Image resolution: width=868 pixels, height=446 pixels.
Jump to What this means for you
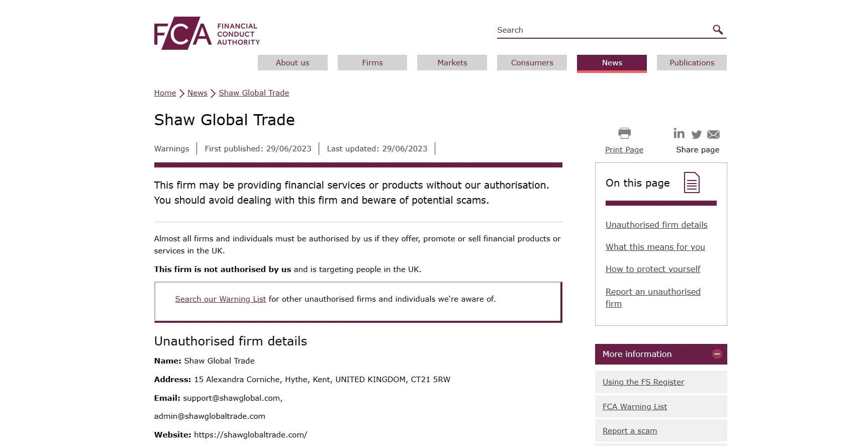(655, 247)
